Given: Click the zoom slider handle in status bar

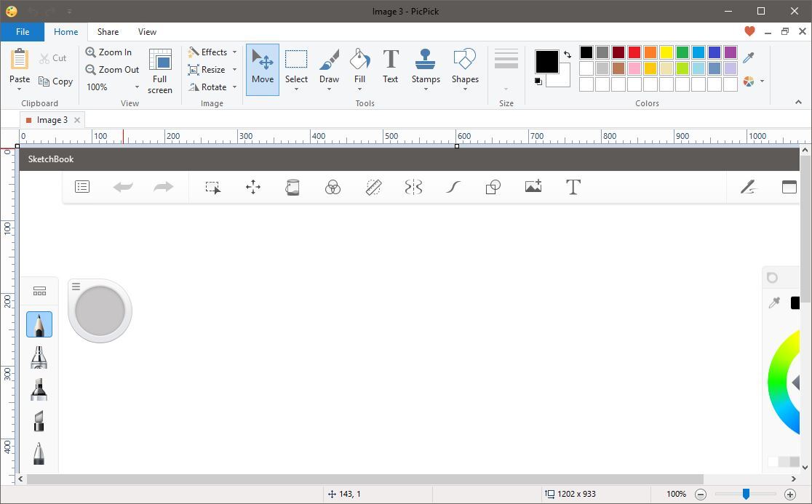Looking at the screenshot, I should [x=746, y=494].
